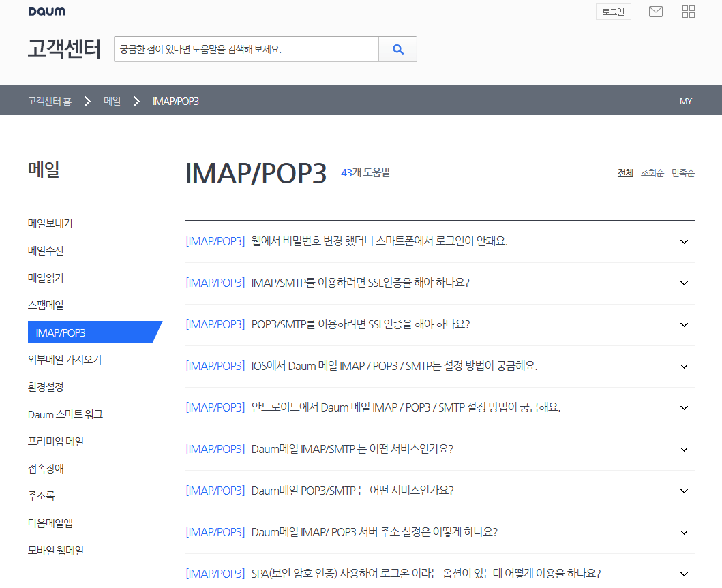Expand chevron for 안드로이드에서 Daum 메일 question
The height and width of the screenshot is (588, 722).
[x=685, y=407]
